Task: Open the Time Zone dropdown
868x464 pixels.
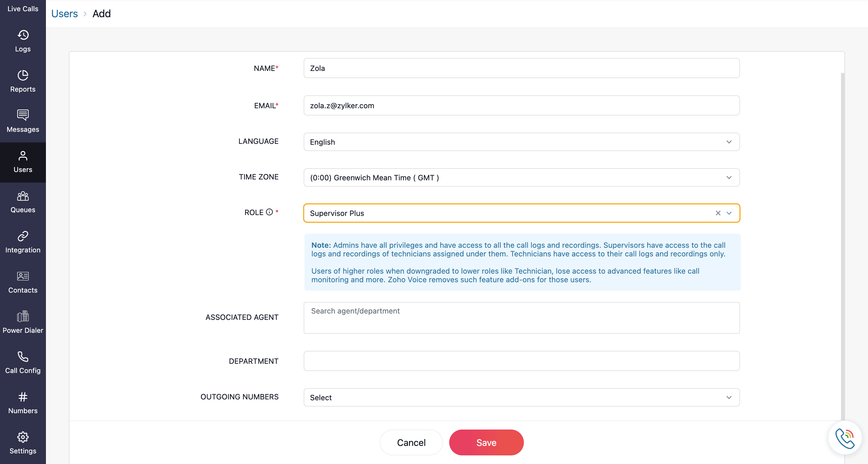Action: pos(729,177)
